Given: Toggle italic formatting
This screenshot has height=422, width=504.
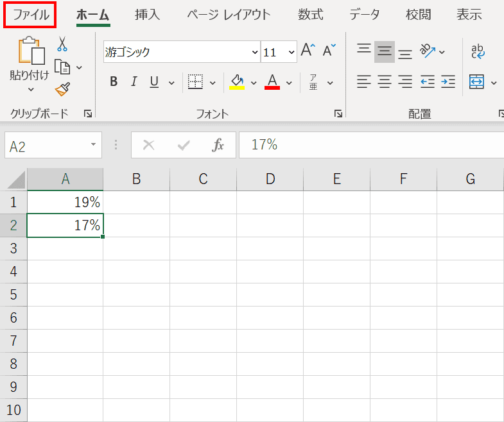Looking at the screenshot, I should (x=134, y=82).
